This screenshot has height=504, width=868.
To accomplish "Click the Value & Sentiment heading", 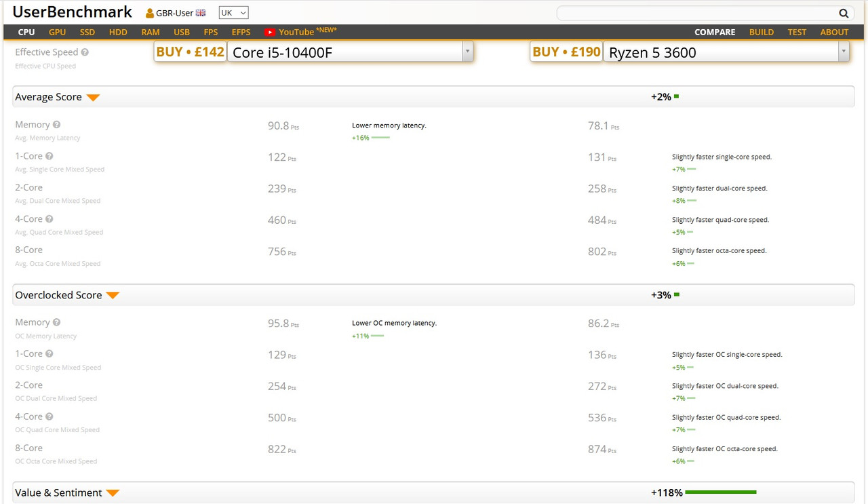I will [x=59, y=492].
